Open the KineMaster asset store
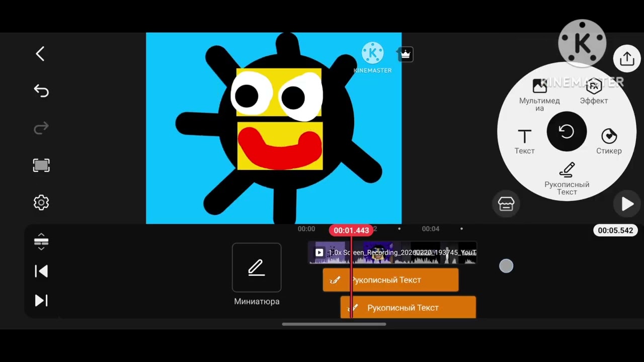Screen dimensions: 644x362 tap(506, 204)
